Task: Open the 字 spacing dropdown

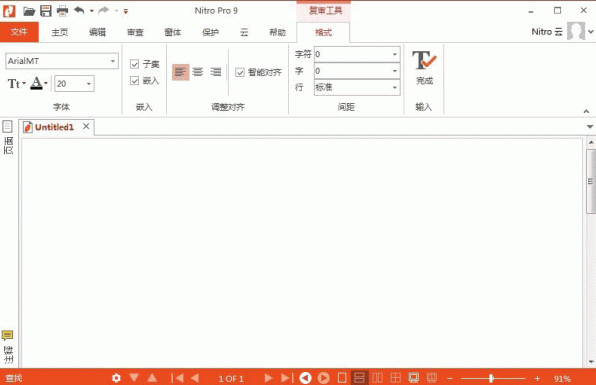Action: 395,71
